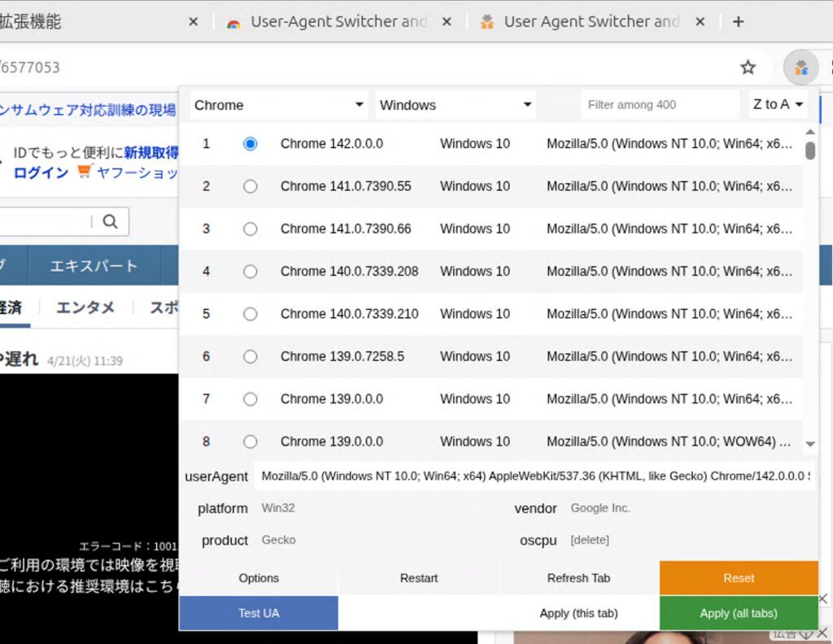833x644 pixels.
Task: Click the Yahoo shopping cart icon
Action: (85, 172)
